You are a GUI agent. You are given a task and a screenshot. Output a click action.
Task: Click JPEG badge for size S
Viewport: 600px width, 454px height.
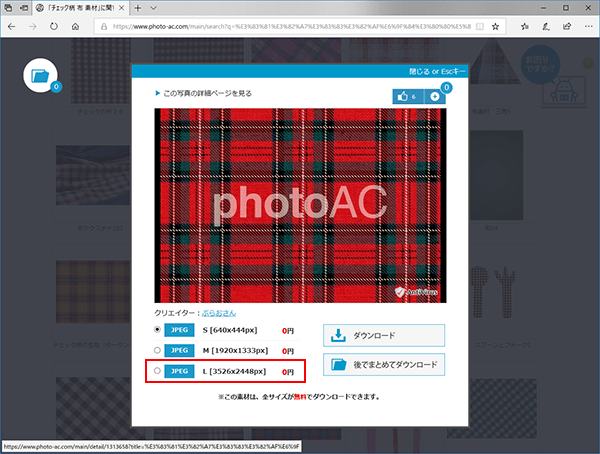[179, 330]
